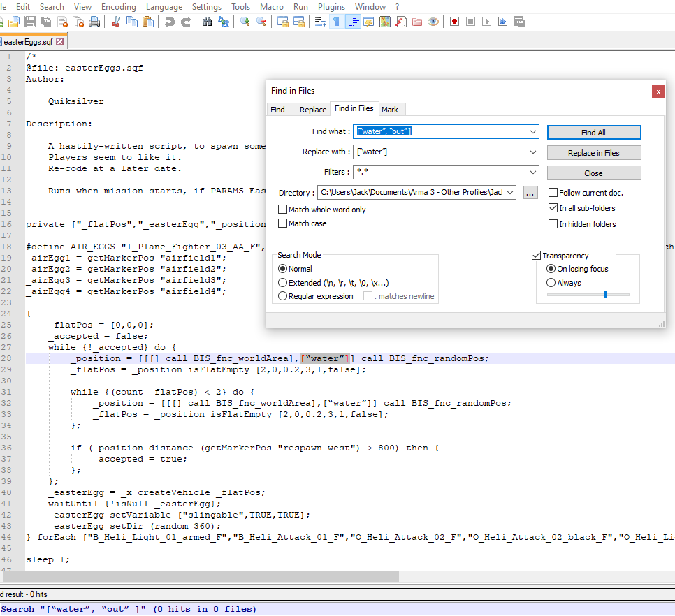Viewport: 675px width, 616px height.
Task: Click the Close button in dialog
Action: click(594, 173)
